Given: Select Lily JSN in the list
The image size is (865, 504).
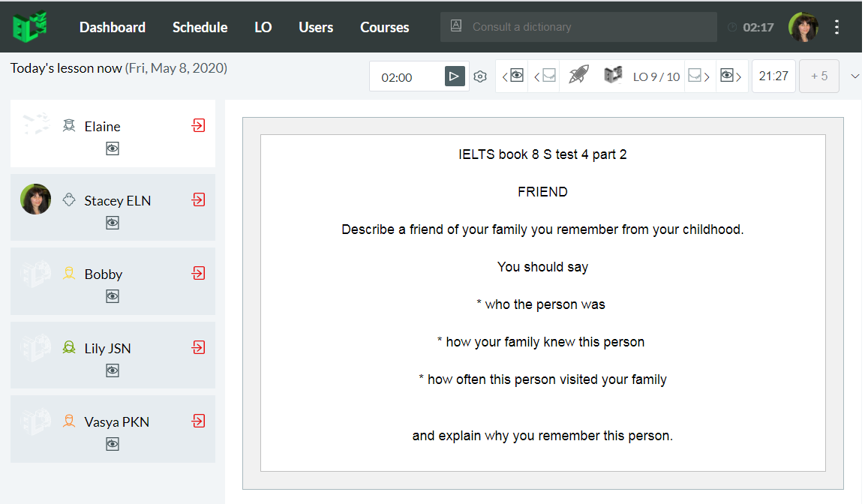Looking at the screenshot, I should [x=113, y=355].
